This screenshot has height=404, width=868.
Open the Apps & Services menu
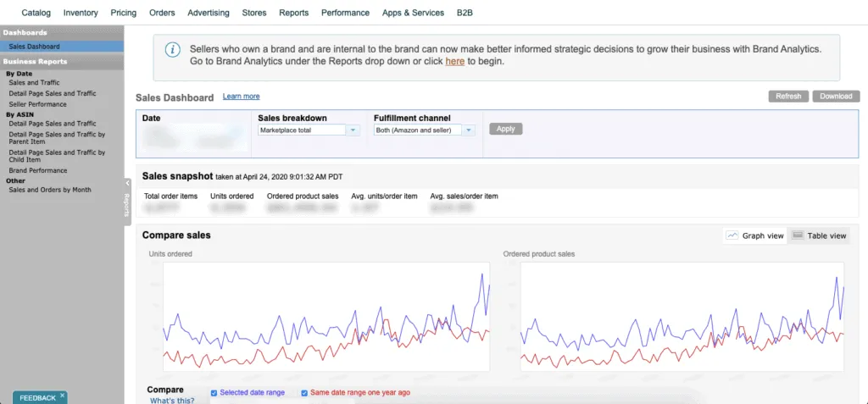(x=413, y=13)
